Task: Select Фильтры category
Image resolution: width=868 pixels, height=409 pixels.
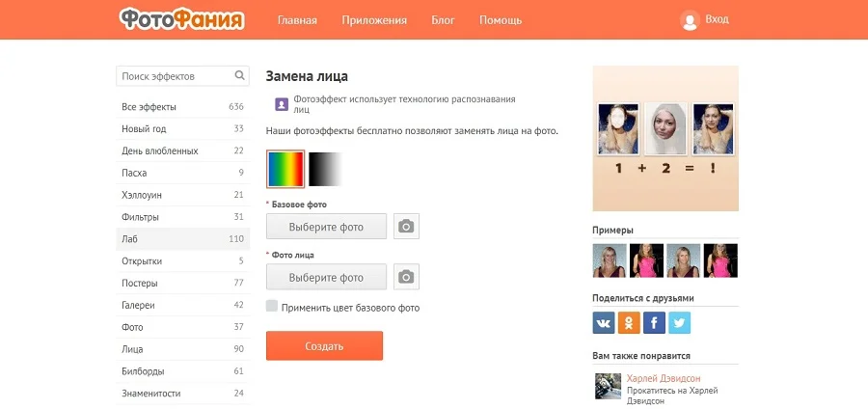Action: 182,217
